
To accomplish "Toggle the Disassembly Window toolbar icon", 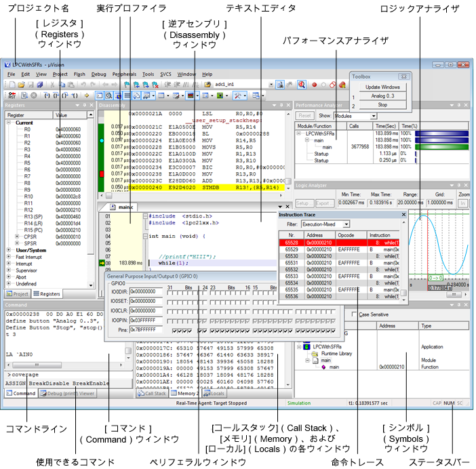I will [x=108, y=96].
